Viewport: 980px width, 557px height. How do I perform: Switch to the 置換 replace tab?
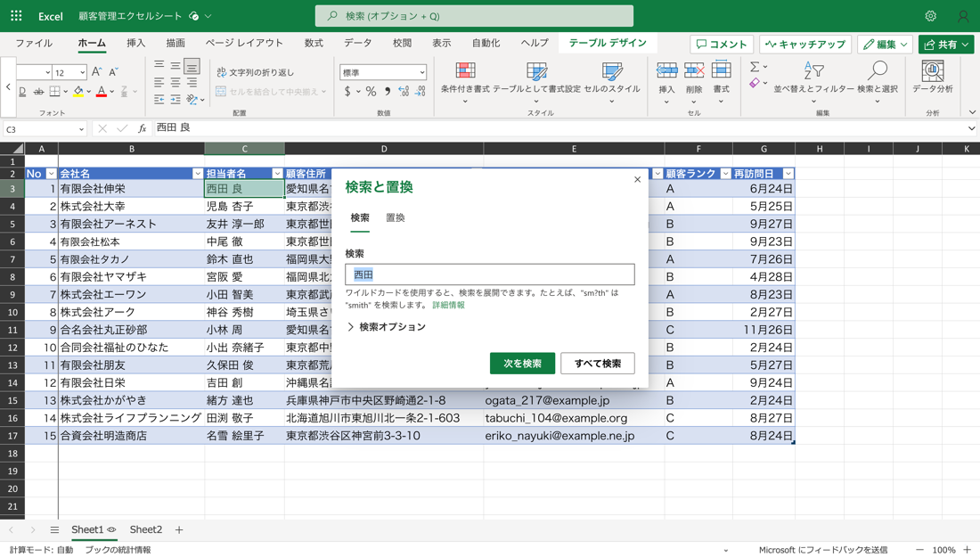coord(395,218)
